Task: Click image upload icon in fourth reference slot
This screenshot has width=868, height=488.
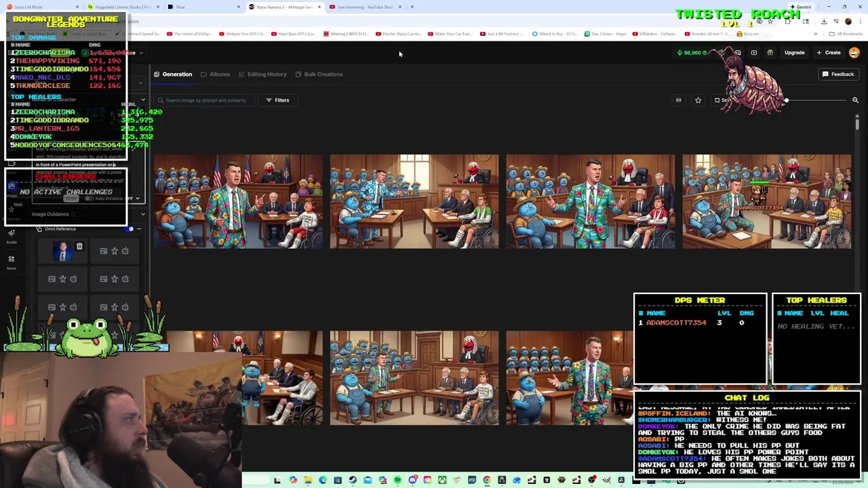Action: point(104,279)
